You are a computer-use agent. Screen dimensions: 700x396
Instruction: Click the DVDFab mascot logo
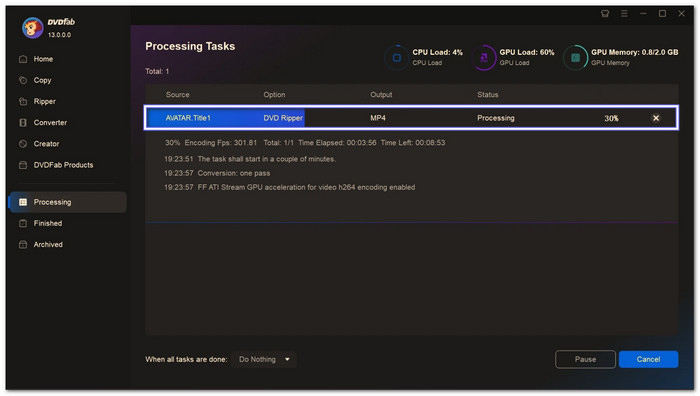(x=33, y=28)
